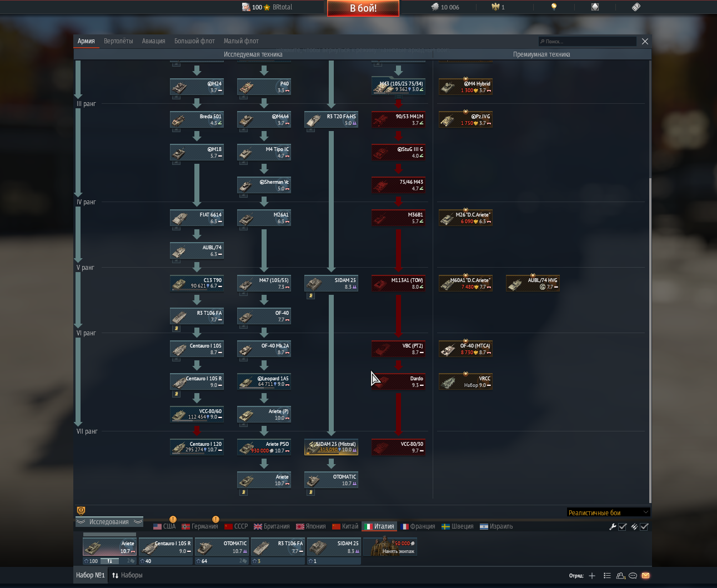The height and width of the screenshot is (588, 717).
Task: Select the VCC-80/60 card
Action: (197, 414)
